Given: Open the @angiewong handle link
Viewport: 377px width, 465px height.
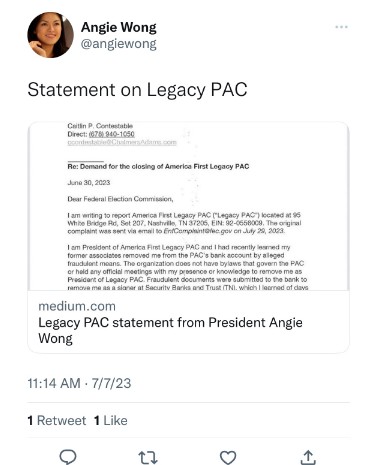Looking at the screenshot, I should [x=119, y=44].
